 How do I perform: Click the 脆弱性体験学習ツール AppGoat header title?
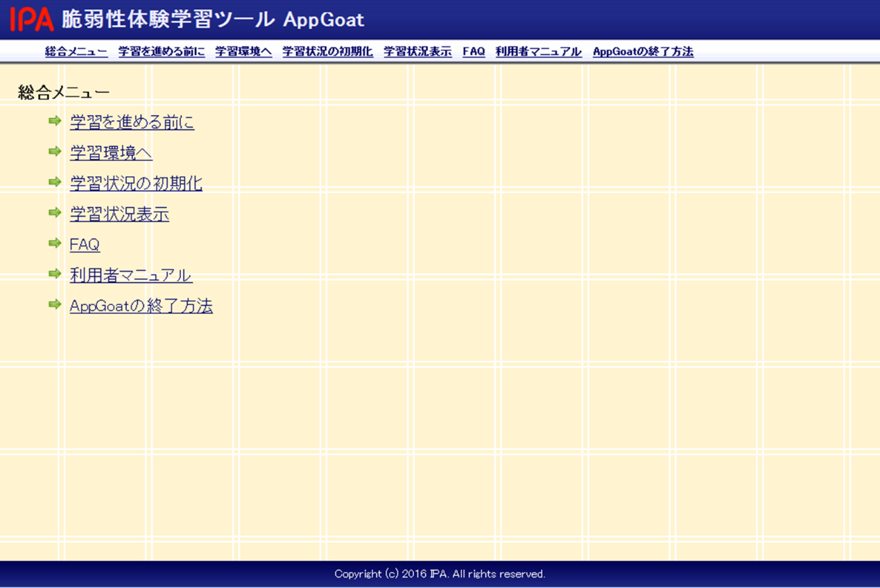213,19
